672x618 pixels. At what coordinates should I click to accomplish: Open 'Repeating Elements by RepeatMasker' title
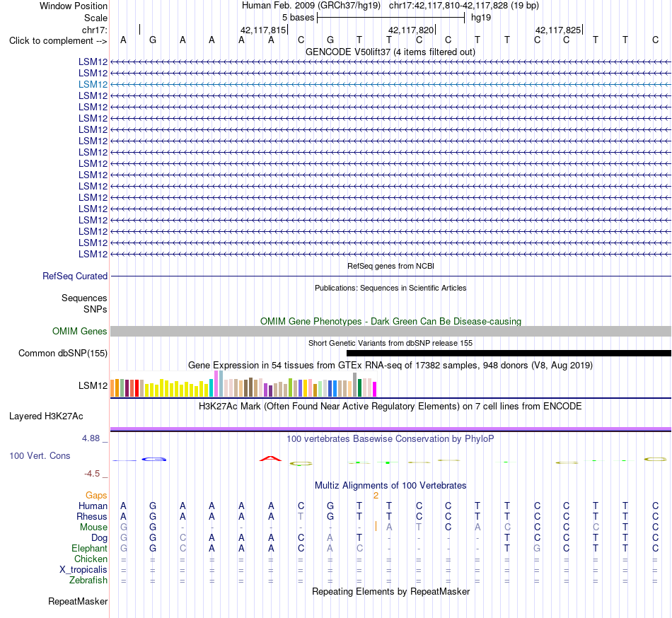(390, 591)
